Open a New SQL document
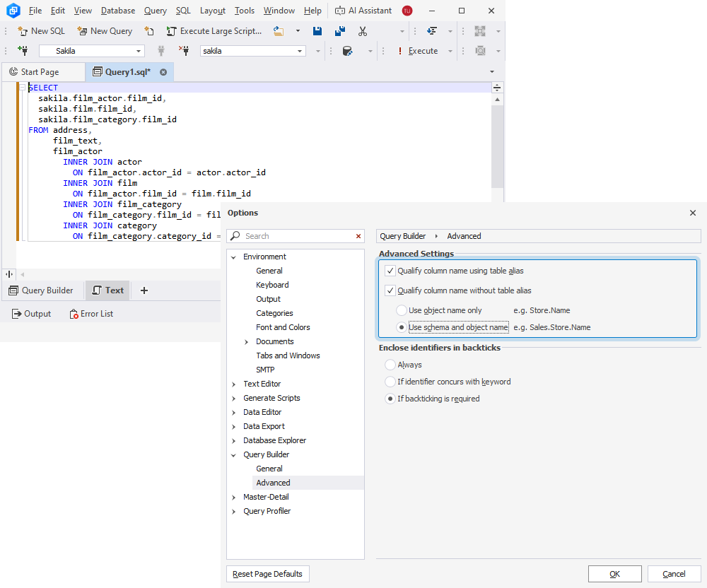 [41, 30]
